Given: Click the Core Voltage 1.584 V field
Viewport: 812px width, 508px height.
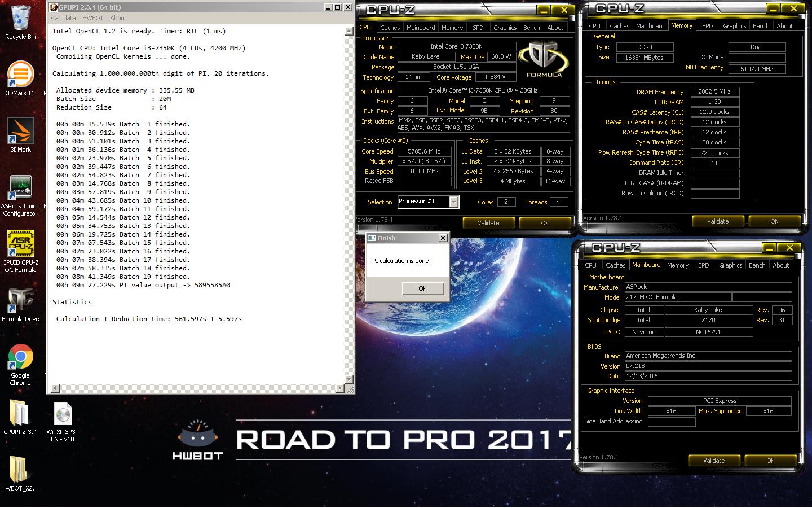Looking at the screenshot, I should [x=495, y=77].
